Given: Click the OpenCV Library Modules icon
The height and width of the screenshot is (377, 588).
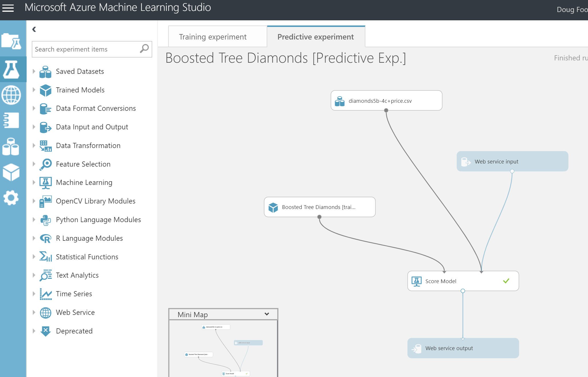Looking at the screenshot, I should pos(45,201).
